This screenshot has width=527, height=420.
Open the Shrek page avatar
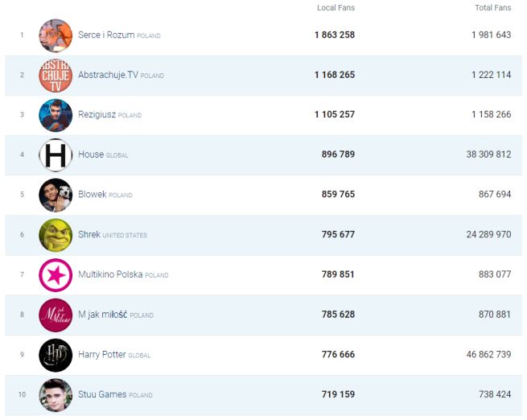pos(56,235)
